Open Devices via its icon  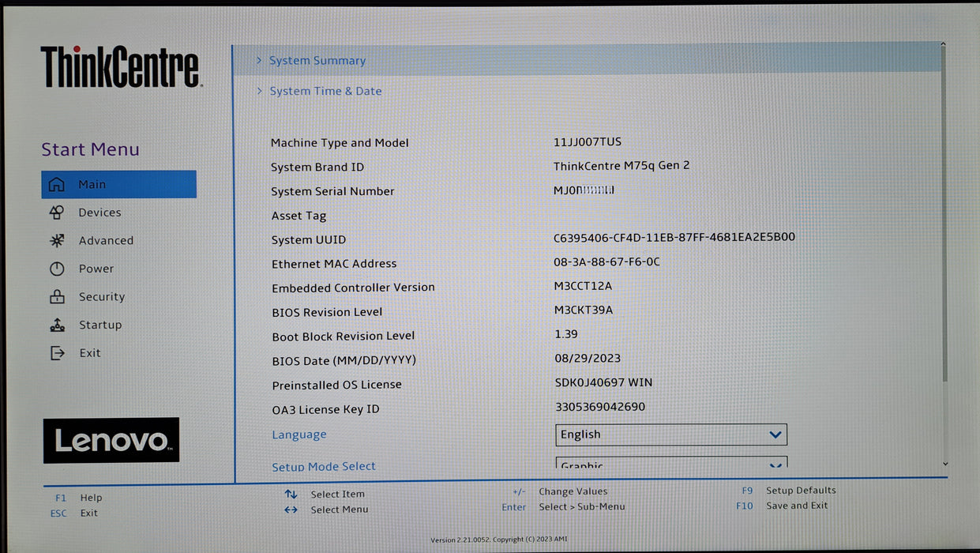[x=57, y=213]
